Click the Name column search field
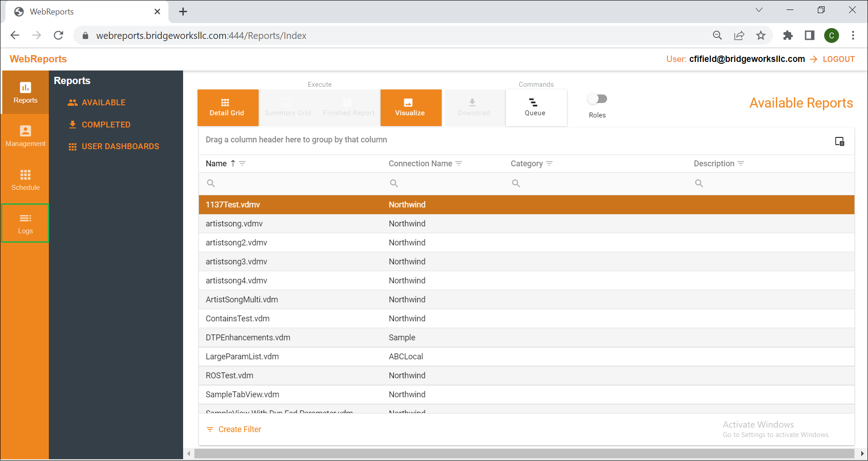The image size is (868, 461). 291,183
